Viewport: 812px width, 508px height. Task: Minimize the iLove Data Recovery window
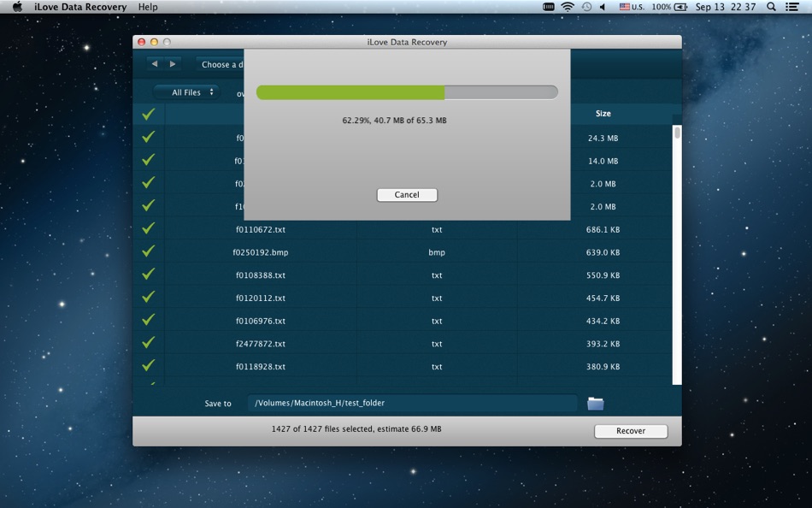click(154, 42)
